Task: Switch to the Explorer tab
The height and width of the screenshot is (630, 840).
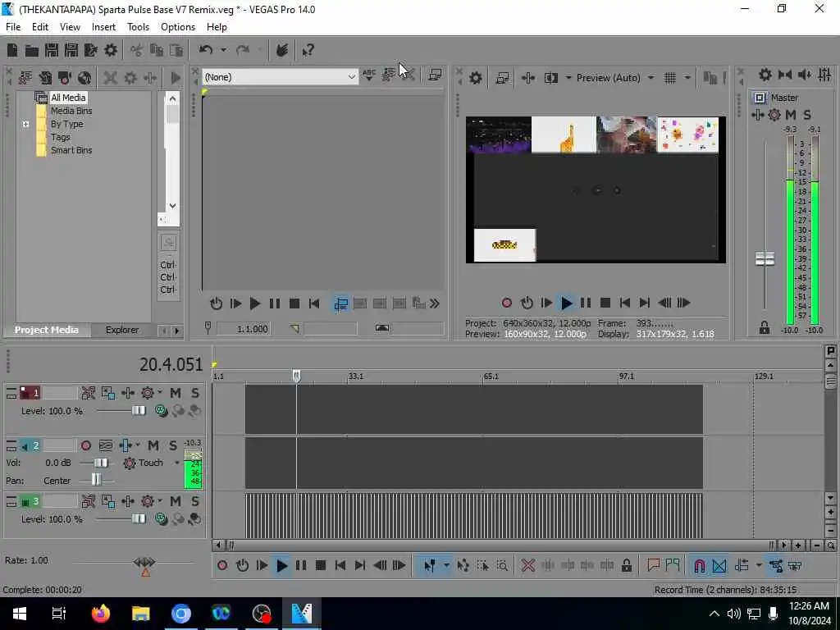Action: 121,330
